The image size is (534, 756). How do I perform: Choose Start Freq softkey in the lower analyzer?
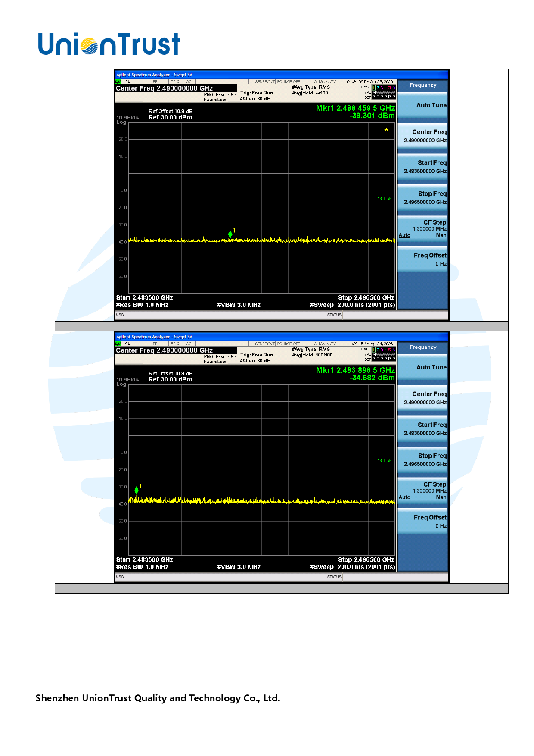coord(423,429)
